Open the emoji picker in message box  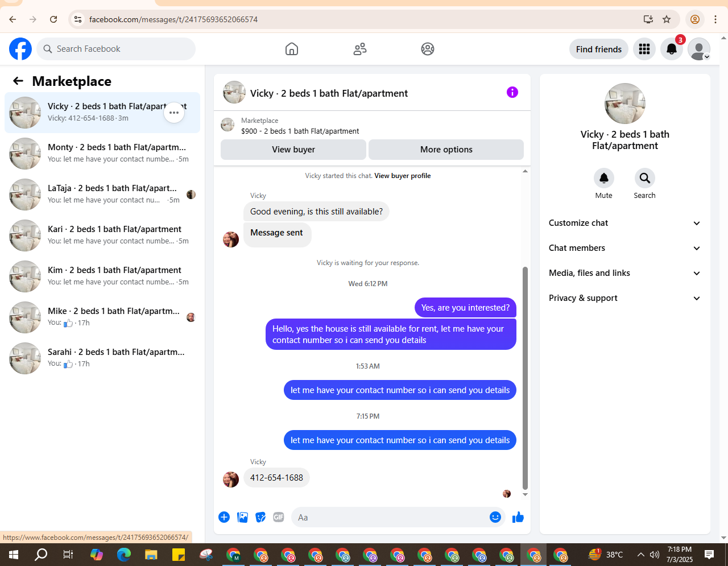[x=495, y=517]
